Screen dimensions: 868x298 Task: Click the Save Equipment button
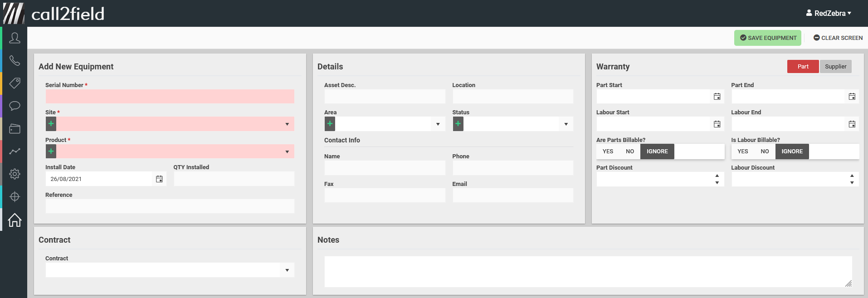[x=768, y=38]
